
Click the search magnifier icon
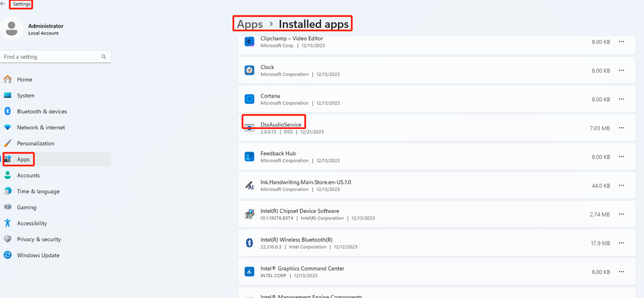point(103,57)
